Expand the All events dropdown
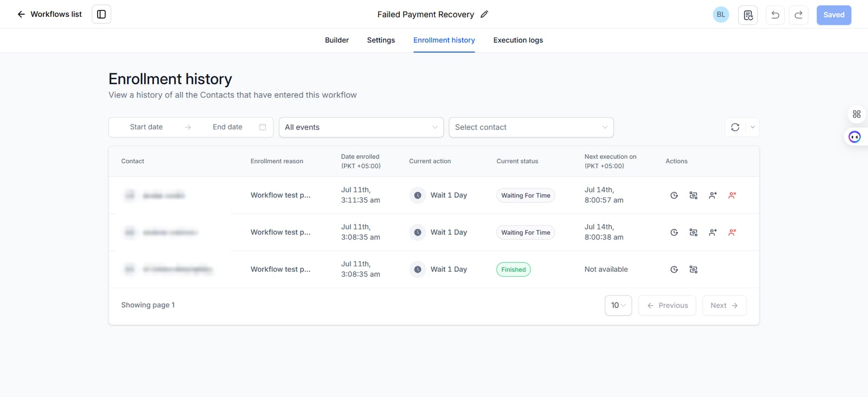The height and width of the screenshot is (397, 868). point(361,127)
